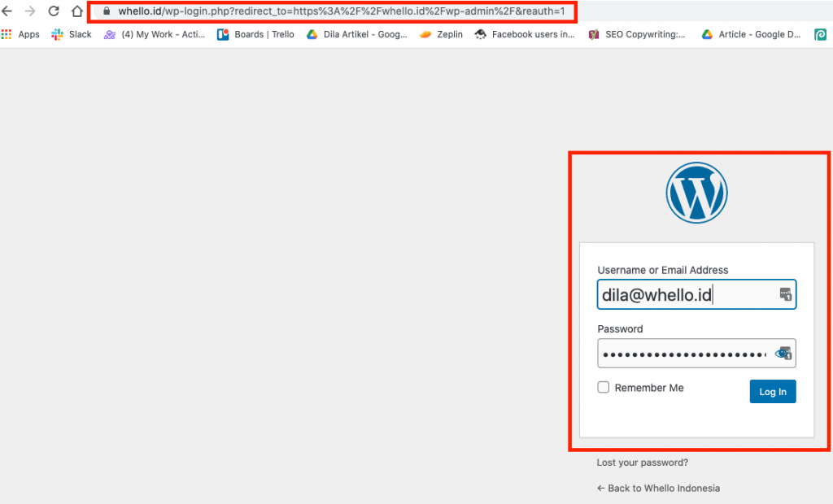The height and width of the screenshot is (504, 833).
Task: Click the browser forward arrow
Action: [31, 11]
